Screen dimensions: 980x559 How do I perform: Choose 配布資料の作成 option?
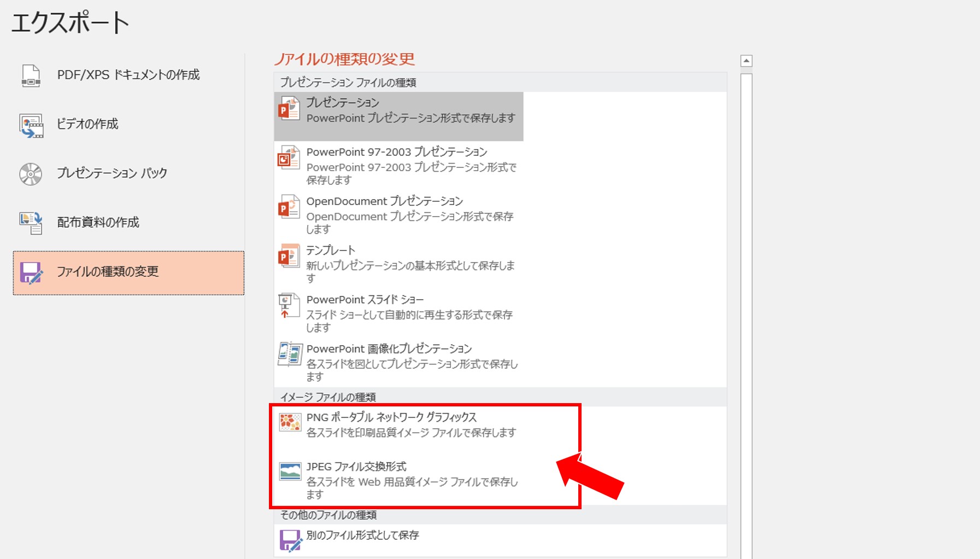coord(128,223)
